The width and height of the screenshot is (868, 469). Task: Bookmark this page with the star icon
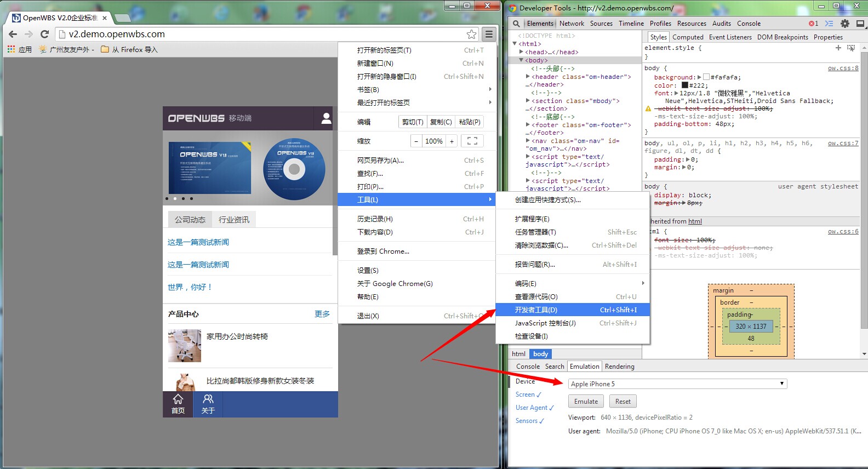point(471,35)
